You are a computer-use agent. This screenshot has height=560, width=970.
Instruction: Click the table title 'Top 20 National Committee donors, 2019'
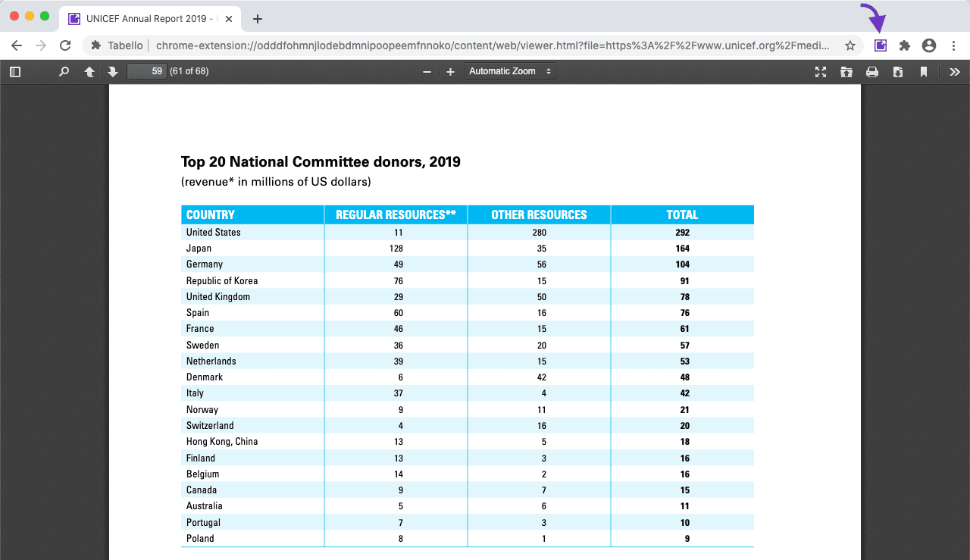click(x=321, y=161)
